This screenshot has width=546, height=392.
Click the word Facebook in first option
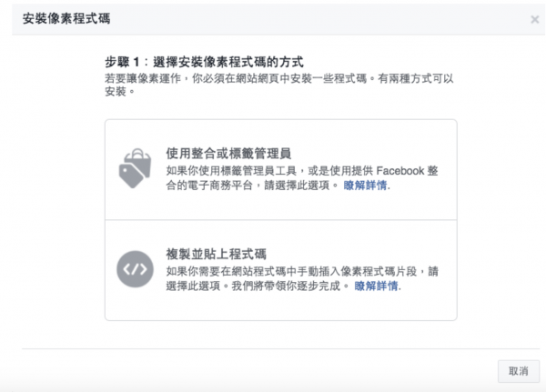point(400,171)
